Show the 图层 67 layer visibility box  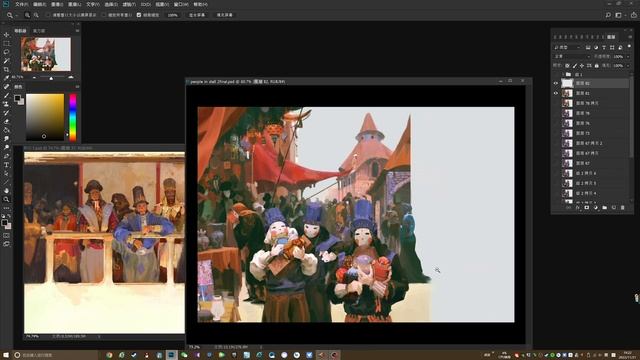tap(556, 163)
